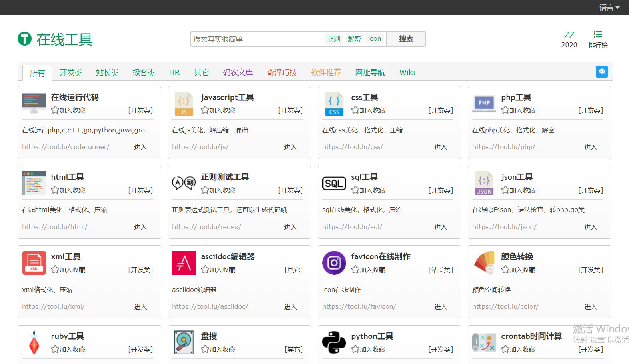The width and height of the screenshot is (629, 364).
Task: Click 进入 on the 正则测试工具 card
Action: click(290, 227)
